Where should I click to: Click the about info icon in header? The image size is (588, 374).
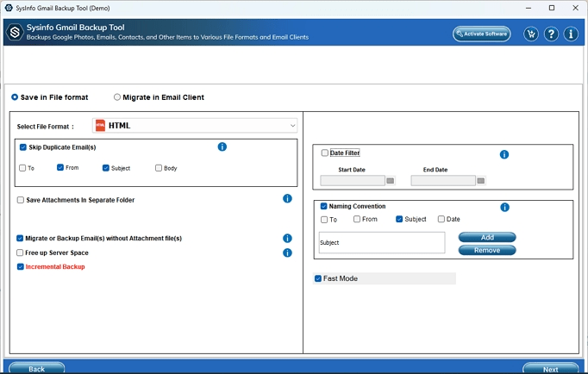pyautogui.click(x=572, y=34)
